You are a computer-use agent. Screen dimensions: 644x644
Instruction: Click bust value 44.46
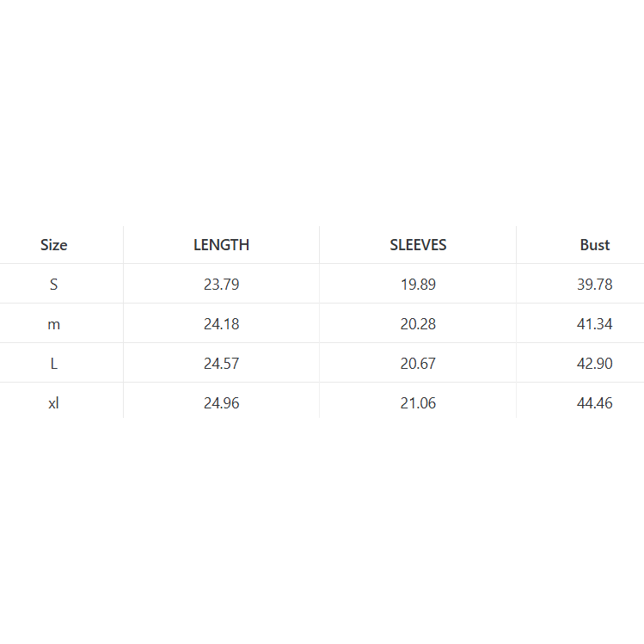594,403
